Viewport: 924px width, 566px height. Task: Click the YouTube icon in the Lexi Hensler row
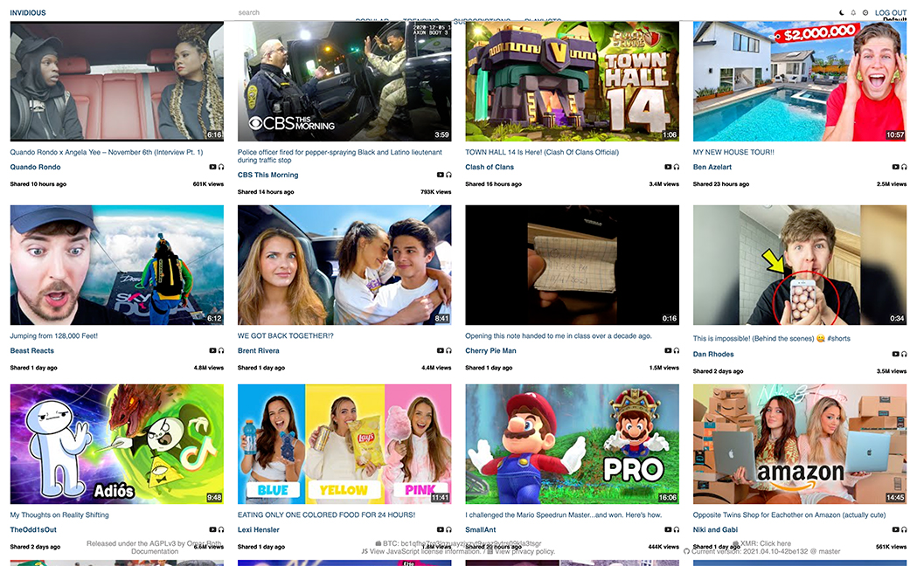(441, 529)
